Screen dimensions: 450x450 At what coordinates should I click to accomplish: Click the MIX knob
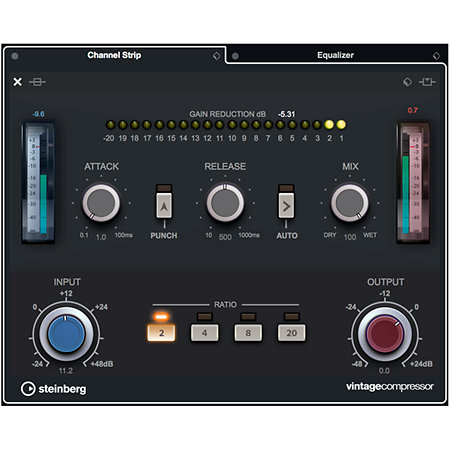[x=350, y=203]
